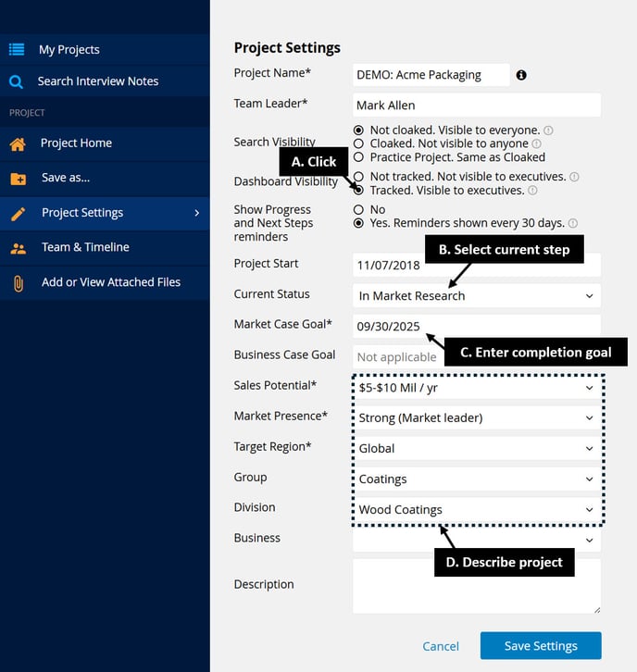Click info icon after 'Not cloaked. Visible to everyone.'
637x672 pixels.
[x=548, y=130]
